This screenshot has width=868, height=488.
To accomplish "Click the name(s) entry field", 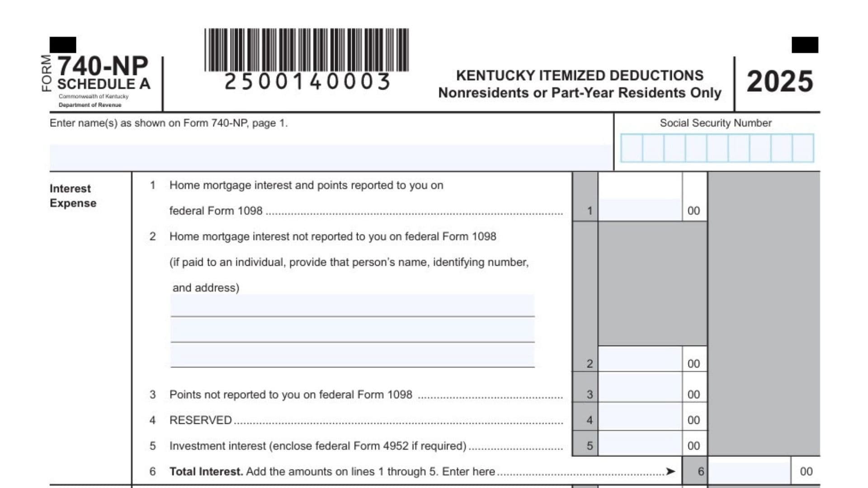I will click(330, 157).
